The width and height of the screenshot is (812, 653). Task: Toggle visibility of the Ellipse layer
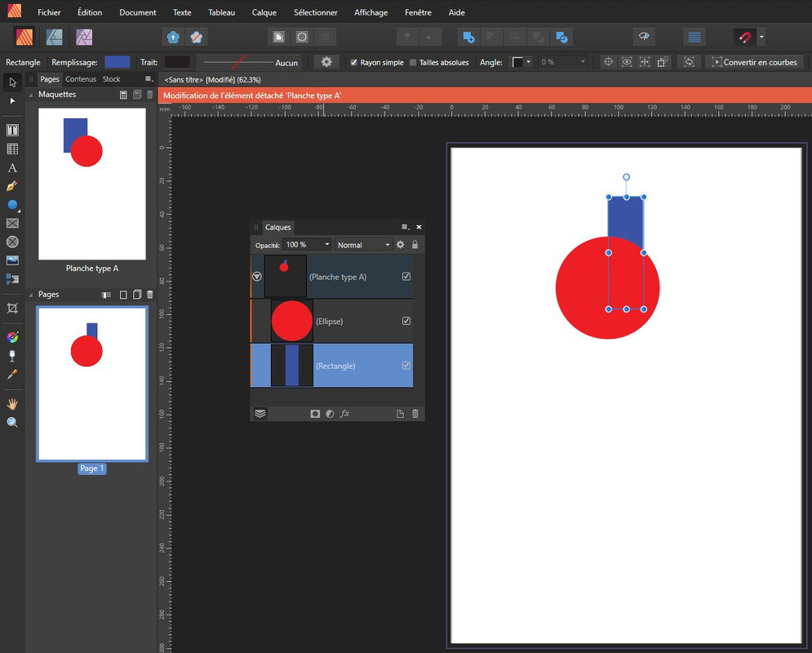coord(406,321)
